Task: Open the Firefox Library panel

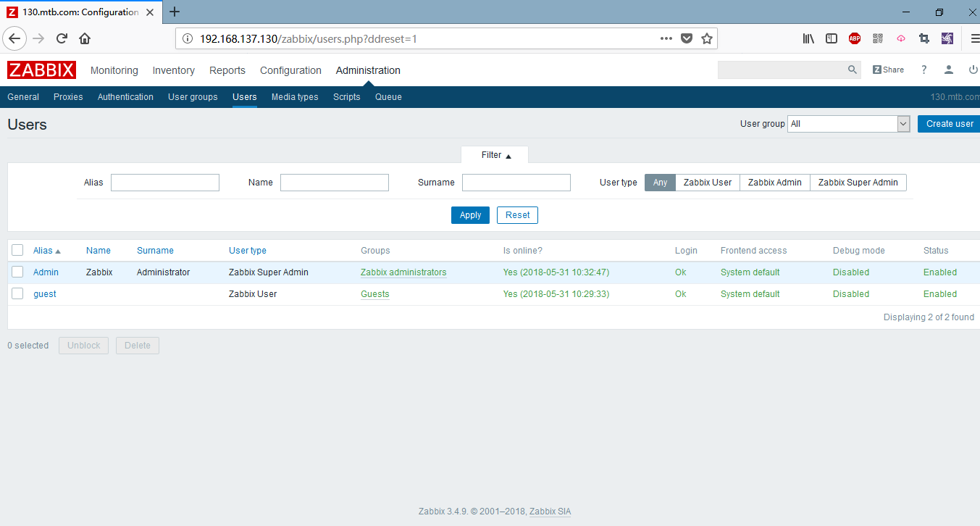Action: (x=808, y=38)
